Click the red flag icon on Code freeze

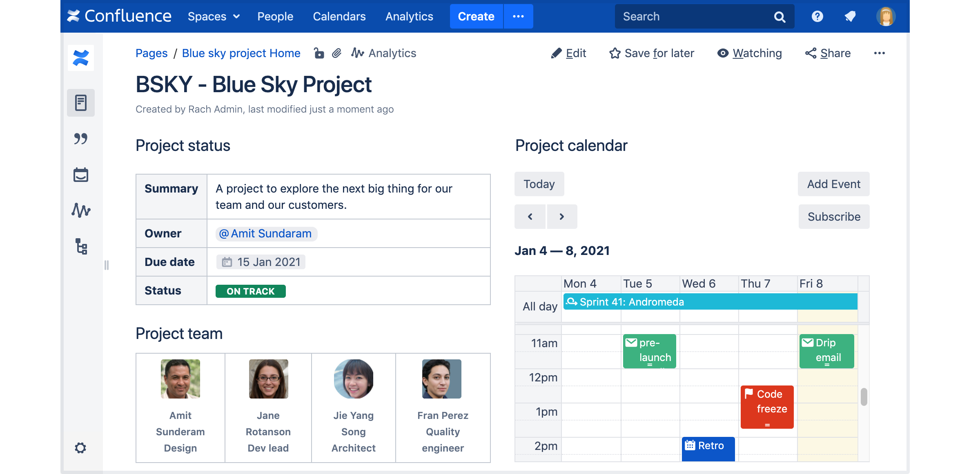[x=749, y=393]
